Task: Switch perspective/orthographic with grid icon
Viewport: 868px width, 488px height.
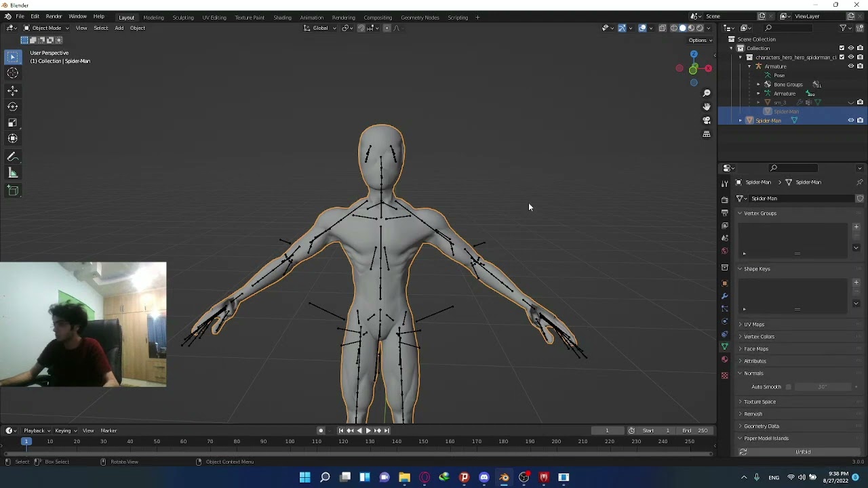Action: [707, 134]
